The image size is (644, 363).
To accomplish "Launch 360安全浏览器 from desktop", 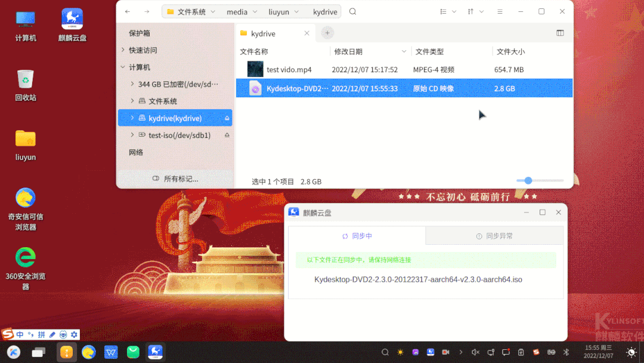I will tap(26, 269).
